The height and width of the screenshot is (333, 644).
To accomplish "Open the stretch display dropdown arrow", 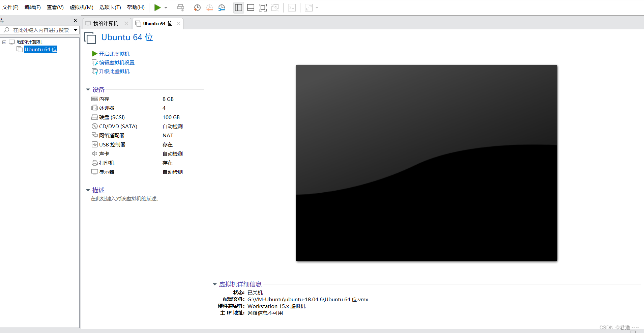I will click(317, 8).
